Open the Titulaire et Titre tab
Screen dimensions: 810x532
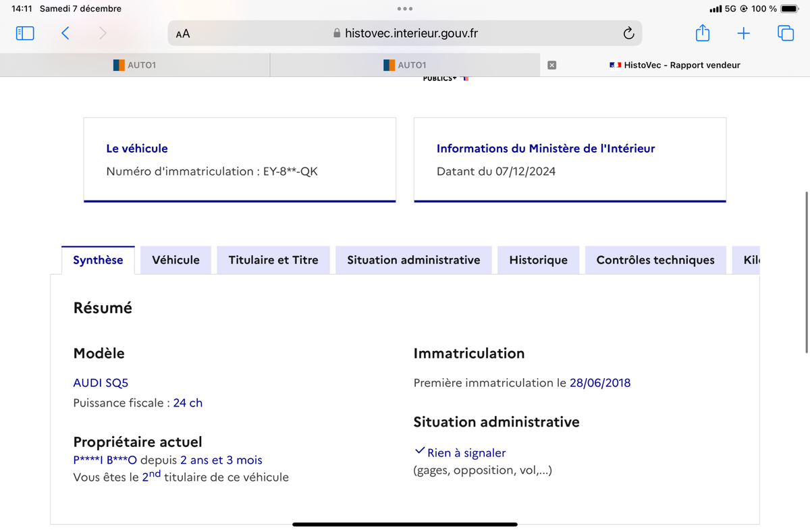pyautogui.click(x=273, y=260)
